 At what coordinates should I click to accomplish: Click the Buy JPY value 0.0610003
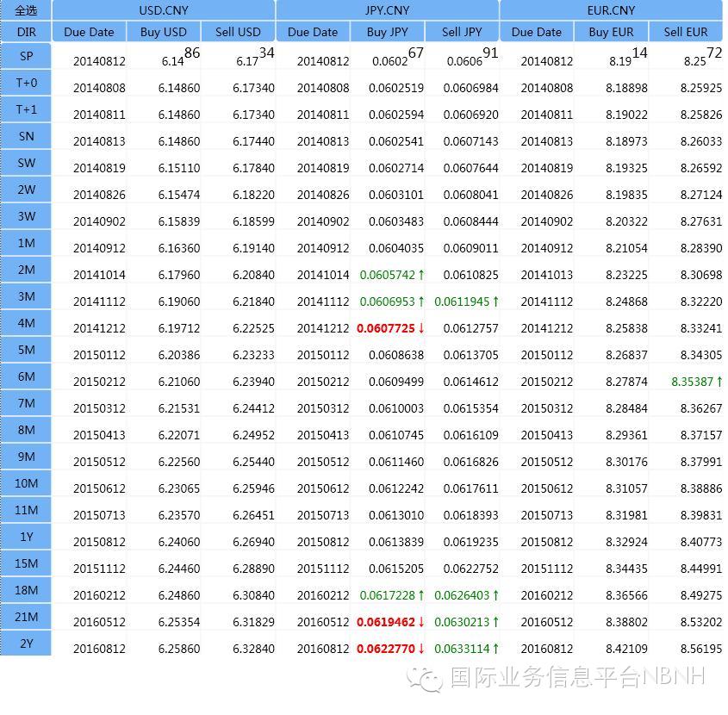[x=396, y=408]
